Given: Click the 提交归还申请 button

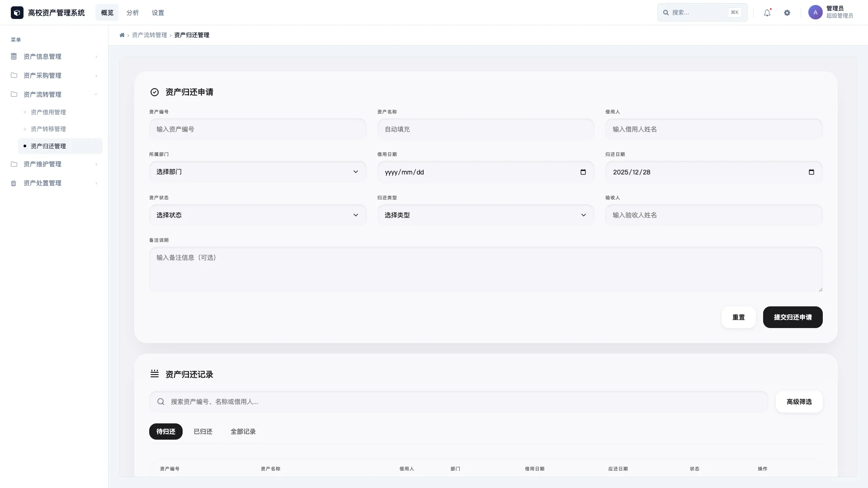Looking at the screenshot, I should point(793,317).
